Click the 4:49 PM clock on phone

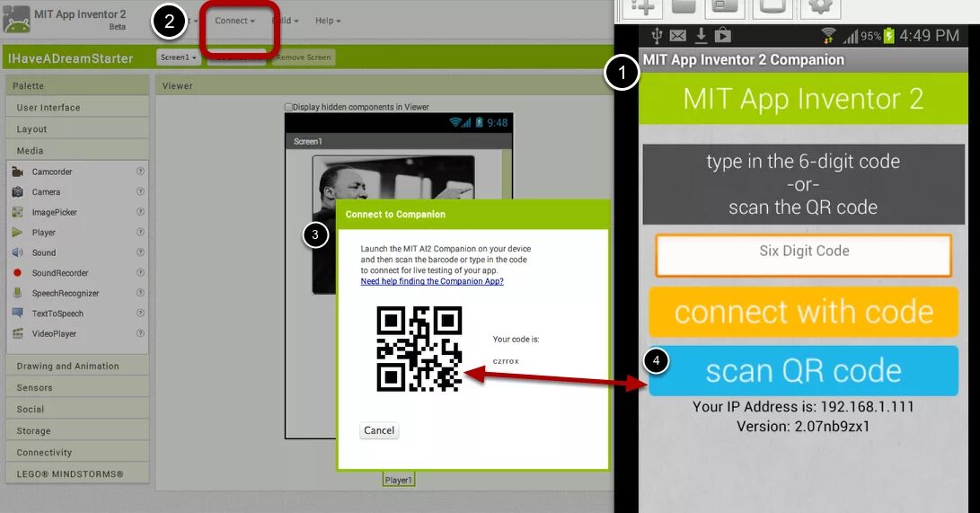tap(929, 36)
